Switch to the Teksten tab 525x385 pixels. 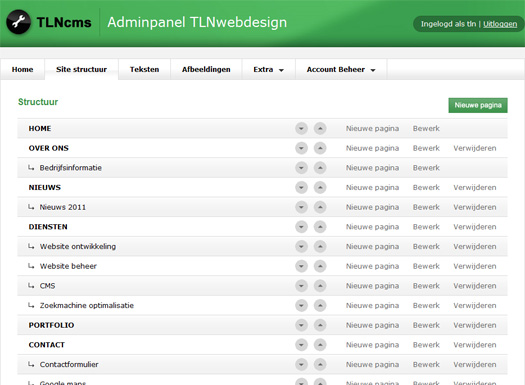tap(144, 69)
